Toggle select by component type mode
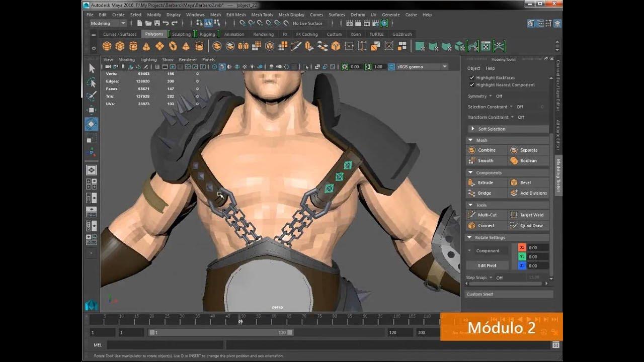 click(x=217, y=23)
